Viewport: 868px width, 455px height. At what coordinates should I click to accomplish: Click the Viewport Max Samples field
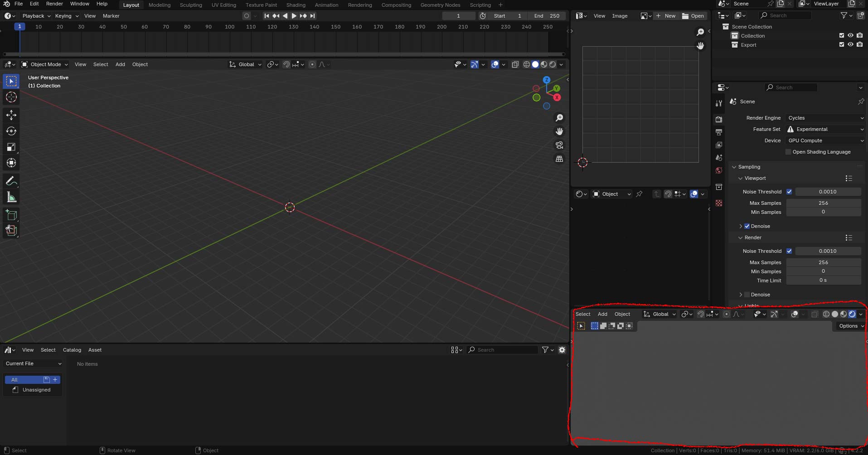[x=823, y=203]
